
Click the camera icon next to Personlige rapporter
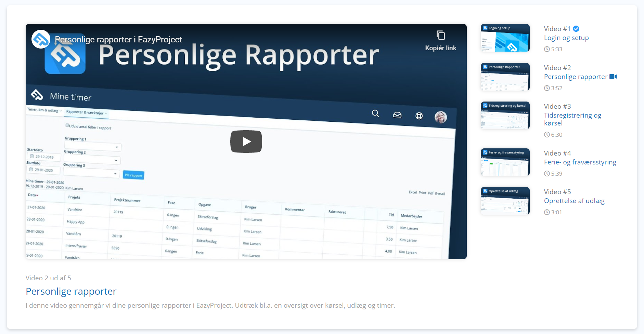[613, 77]
